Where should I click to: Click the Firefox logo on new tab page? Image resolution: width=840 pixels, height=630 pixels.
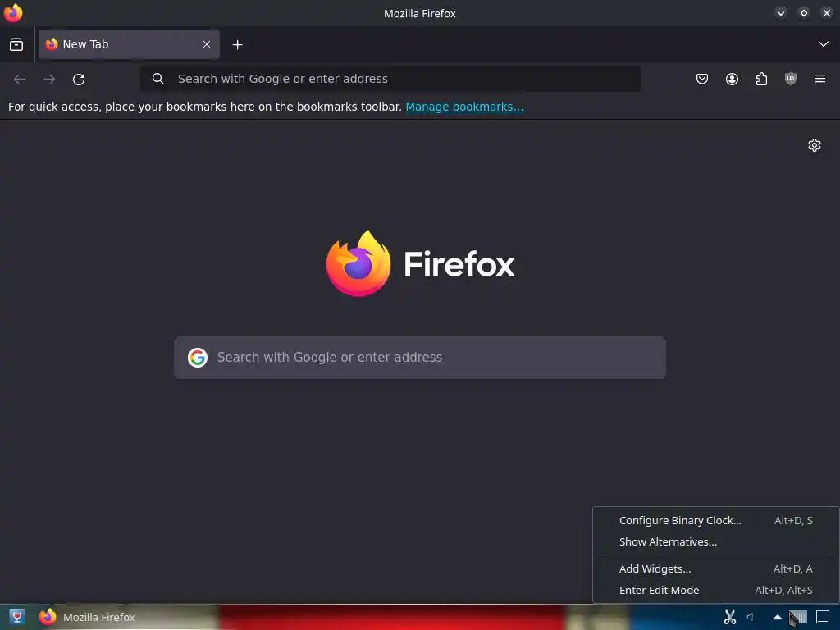click(420, 263)
